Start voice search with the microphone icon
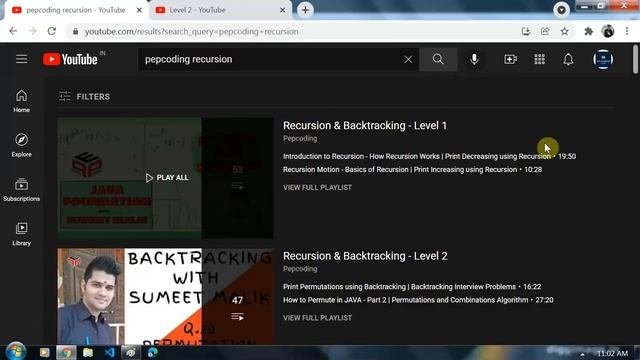This screenshot has height=360, width=640. 474,59
